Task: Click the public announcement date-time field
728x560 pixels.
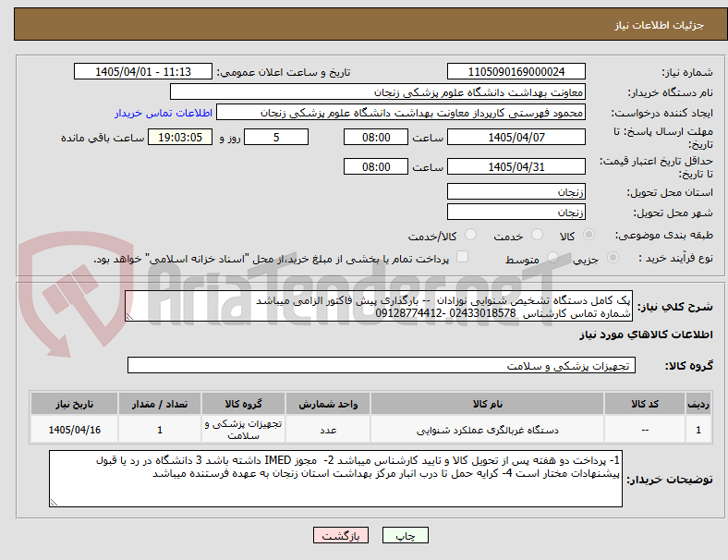Action: (143, 72)
